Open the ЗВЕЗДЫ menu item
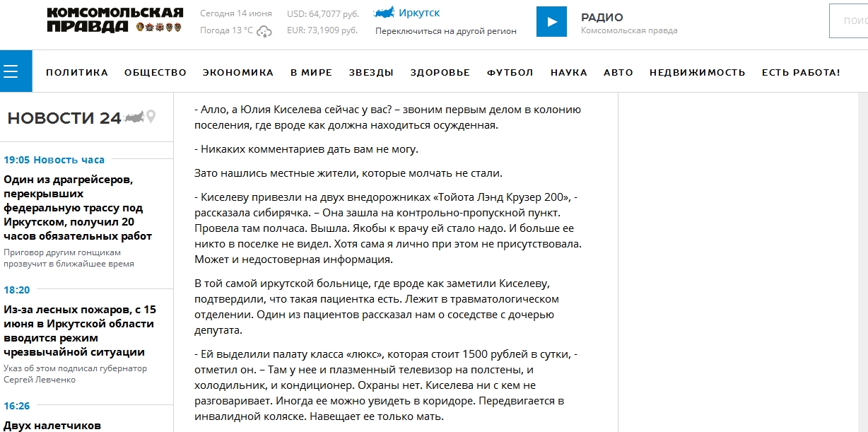Image resolution: width=868 pixels, height=432 pixels. click(x=371, y=72)
